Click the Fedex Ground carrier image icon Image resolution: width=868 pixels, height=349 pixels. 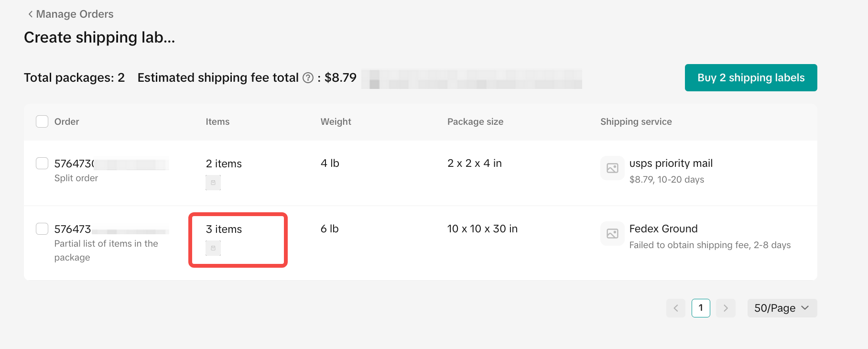click(x=612, y=234)
